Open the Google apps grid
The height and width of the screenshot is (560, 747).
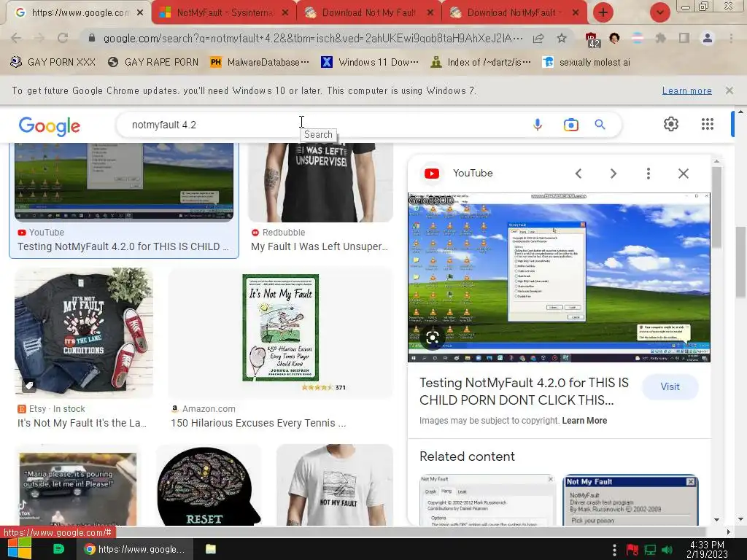tap(708, 124)
